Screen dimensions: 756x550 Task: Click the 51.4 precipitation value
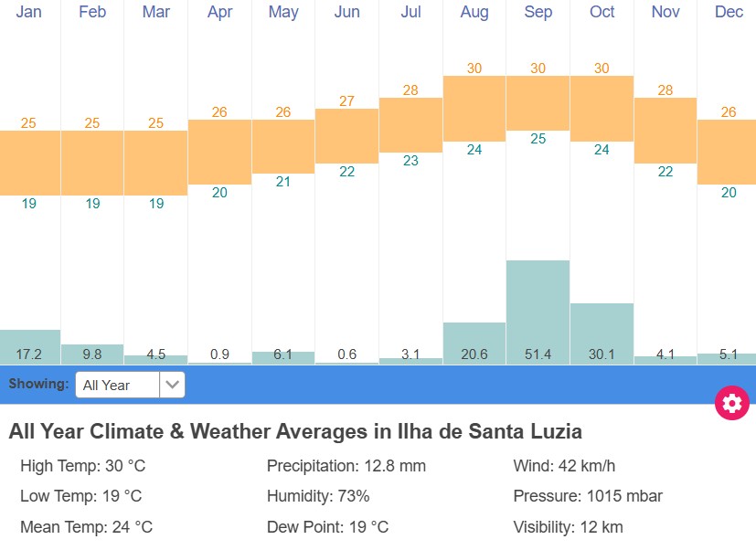pos(538,354)
